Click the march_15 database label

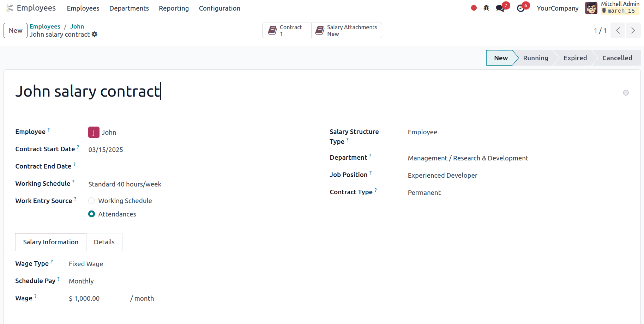pos(620,11)
